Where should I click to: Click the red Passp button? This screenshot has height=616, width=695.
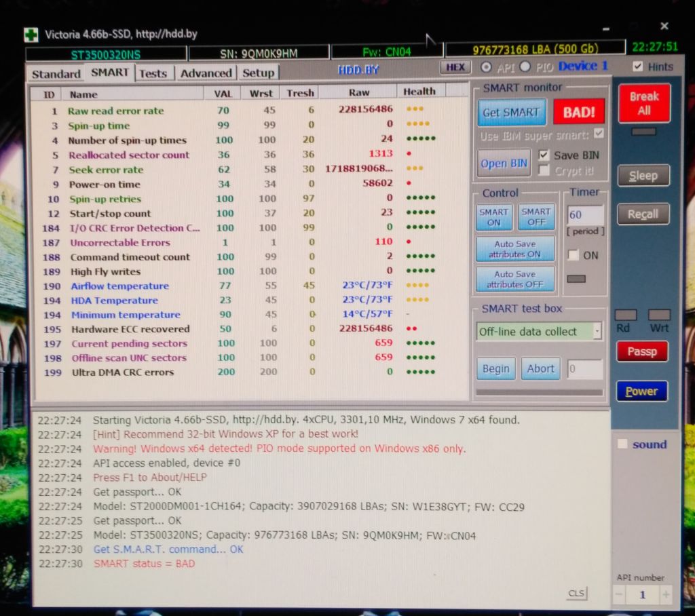(642, 352)
